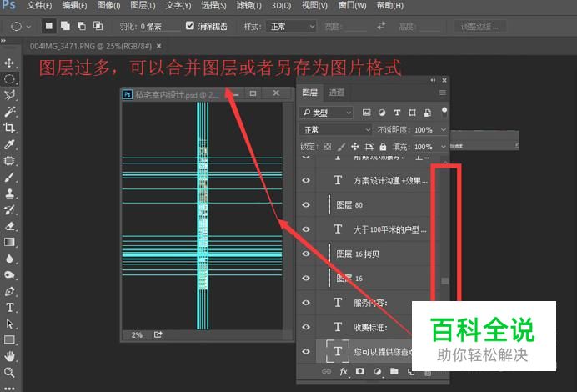Click Add to Selection mode icon

click(x=65, y=26)
